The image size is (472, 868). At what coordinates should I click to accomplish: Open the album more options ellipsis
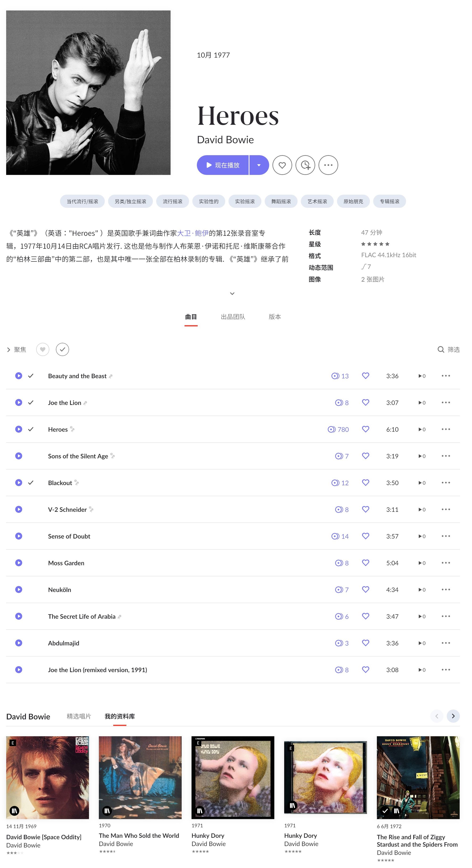tap(328, 165)
